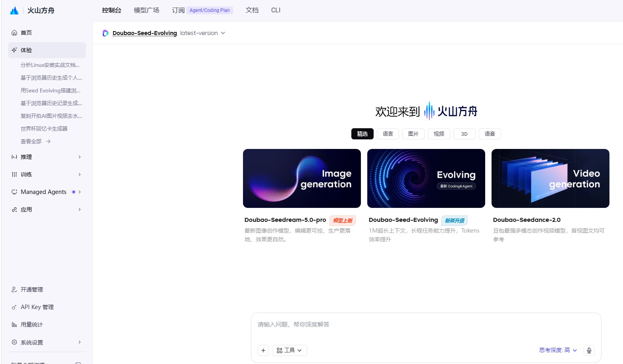623x364 pixels.
Task: Expand the 应用 sidebar section
Action: pos(80,209)
